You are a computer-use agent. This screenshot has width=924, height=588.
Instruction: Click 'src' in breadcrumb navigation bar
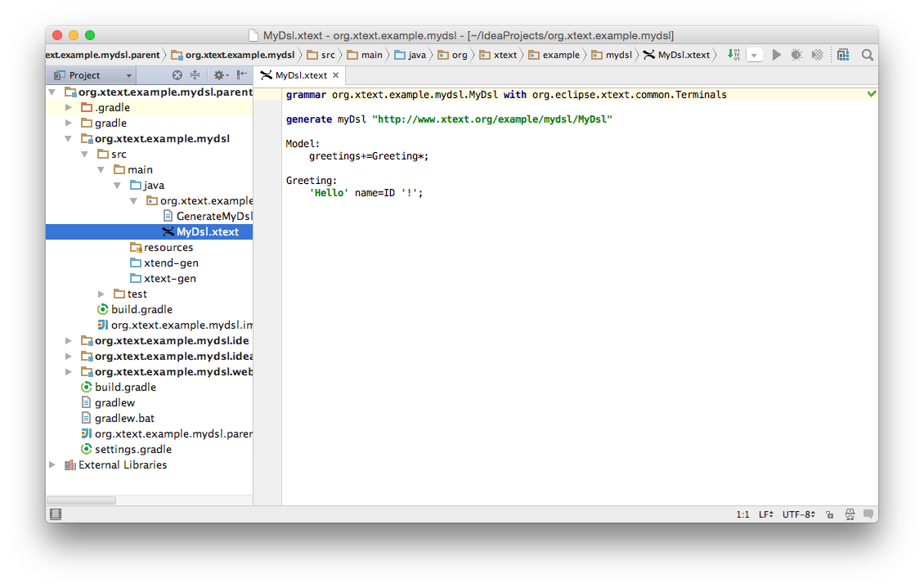321,55
